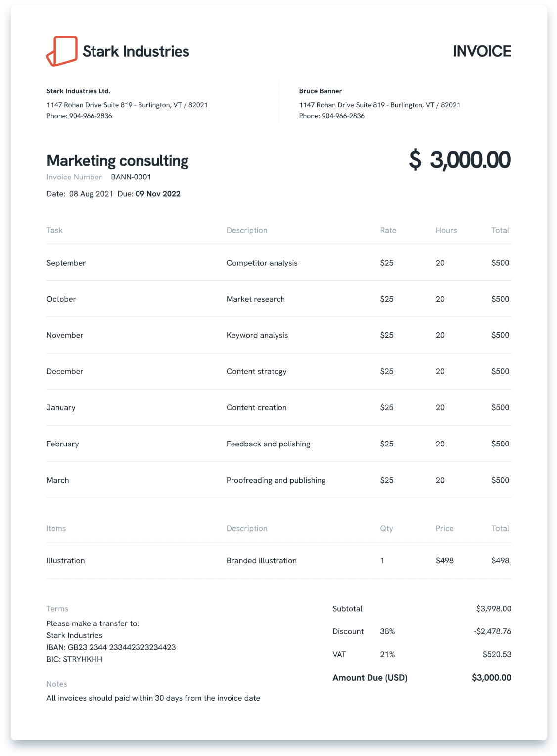
Task: Select the Keyword analysis description
Action: tap(257, 335)
